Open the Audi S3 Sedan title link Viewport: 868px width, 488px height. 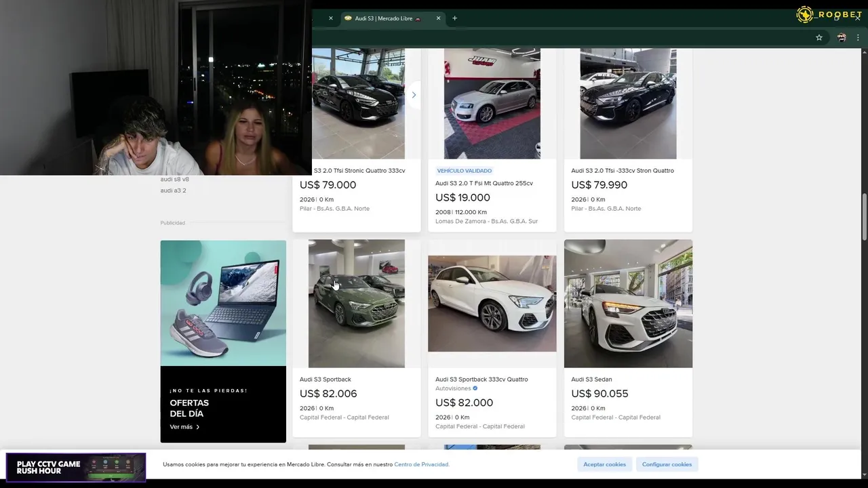pos(591,380)
